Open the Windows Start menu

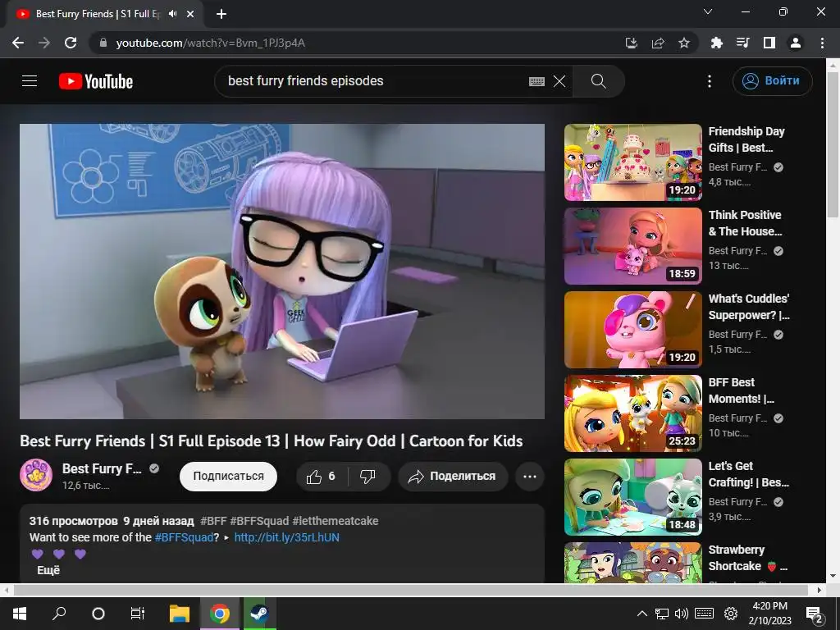point(20,614)
